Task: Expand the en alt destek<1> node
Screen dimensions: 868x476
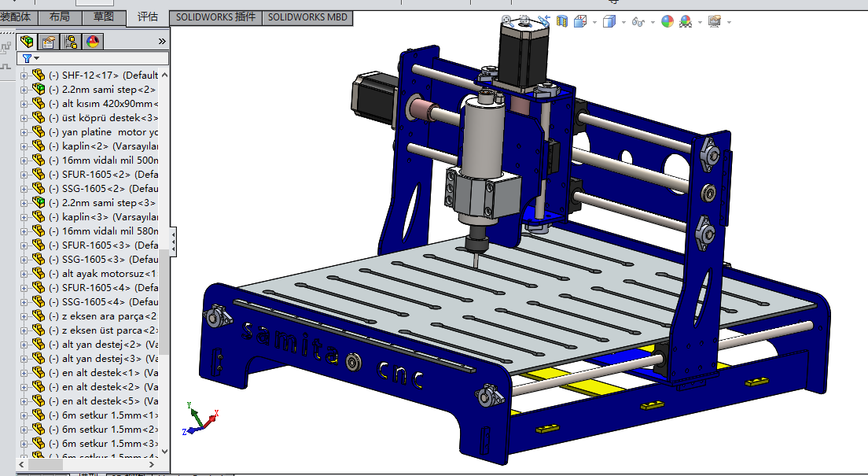Action: tap(24, 373)
